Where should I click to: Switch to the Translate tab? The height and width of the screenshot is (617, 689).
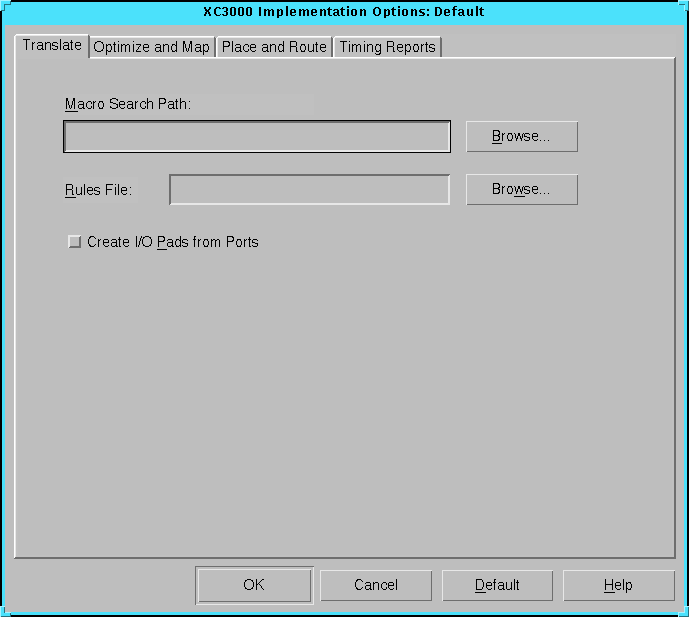tap(52, 46)
